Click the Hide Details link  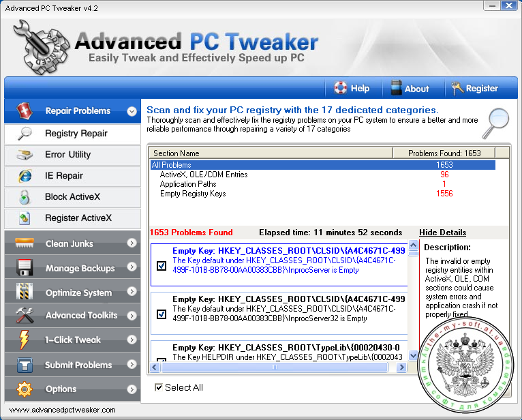pyautogui.click(x=442, y=232)
